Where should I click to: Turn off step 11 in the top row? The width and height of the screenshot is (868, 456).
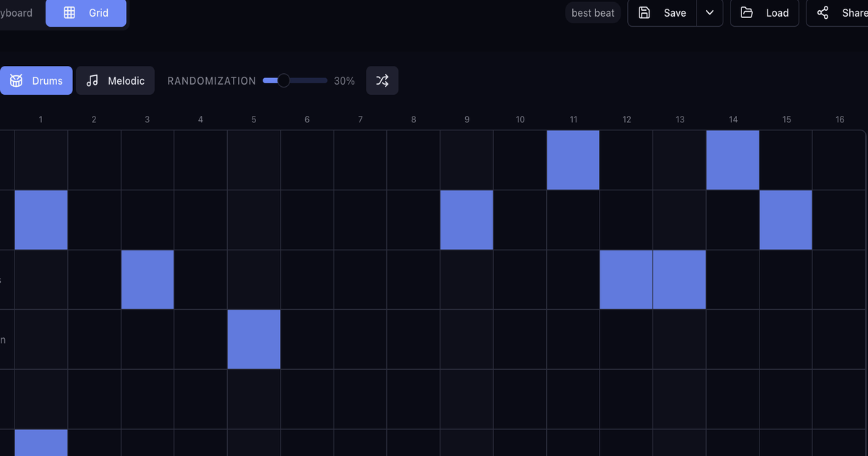pos(573,160)
